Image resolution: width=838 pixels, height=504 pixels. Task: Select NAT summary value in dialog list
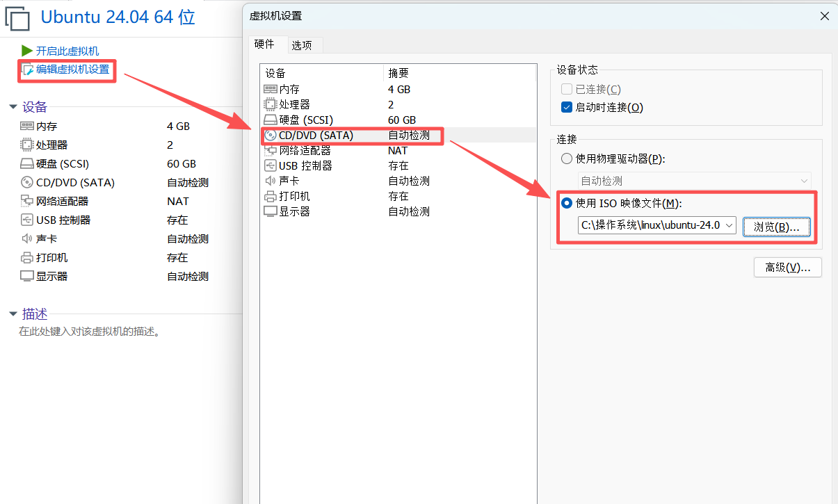coord(398,150)
